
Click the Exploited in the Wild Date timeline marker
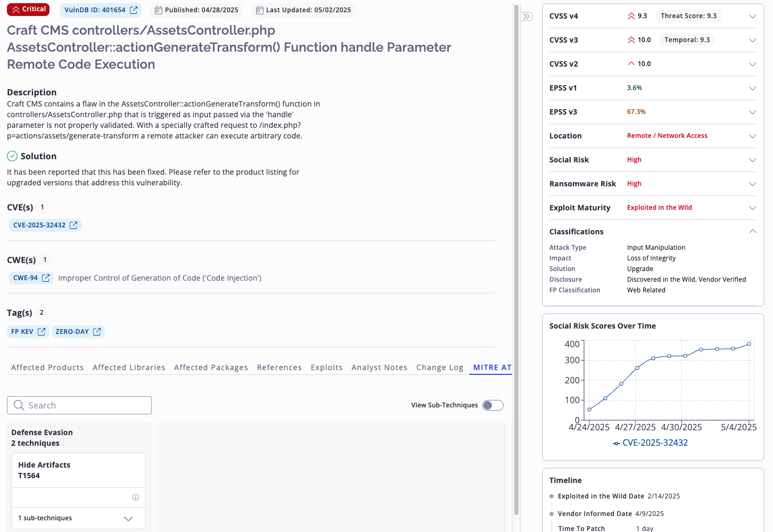[552, 496]
